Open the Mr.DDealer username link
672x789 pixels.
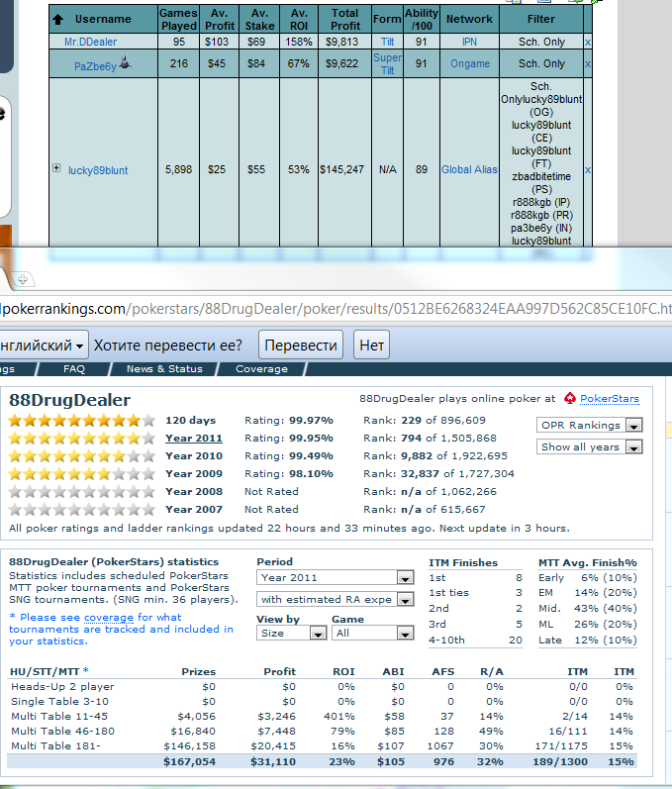[90, 42]
